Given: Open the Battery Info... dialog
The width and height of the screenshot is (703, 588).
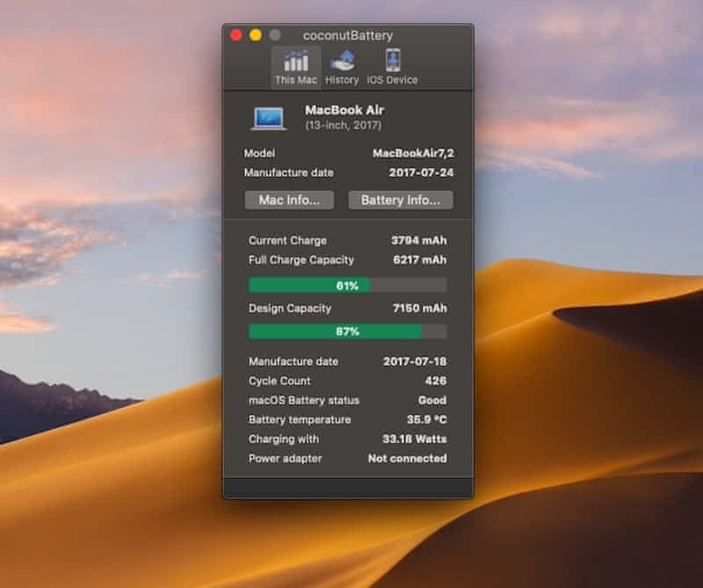Looking at the screenshot, I should 401,200.
